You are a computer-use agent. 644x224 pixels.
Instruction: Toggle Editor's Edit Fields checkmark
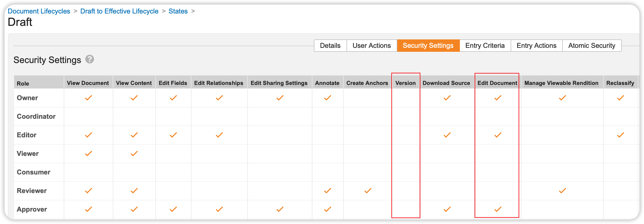point(173,135)
